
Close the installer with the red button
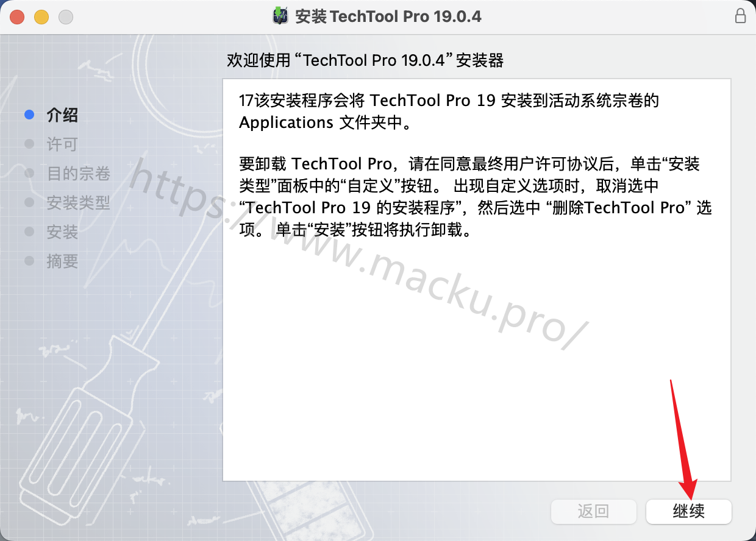click(x=17, y=16)
